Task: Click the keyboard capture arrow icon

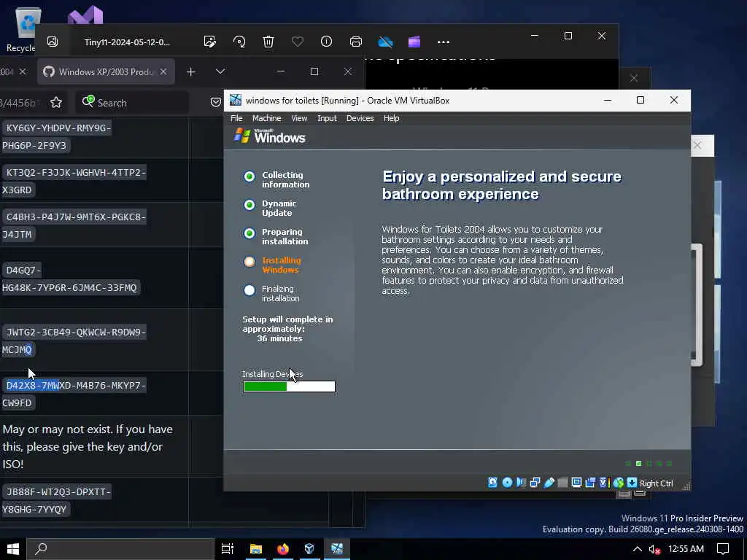Action: pos(632,483)
